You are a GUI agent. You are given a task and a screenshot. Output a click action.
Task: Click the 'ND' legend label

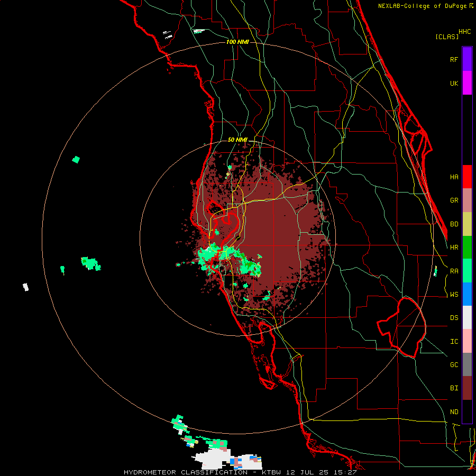[x=454, y=412]
